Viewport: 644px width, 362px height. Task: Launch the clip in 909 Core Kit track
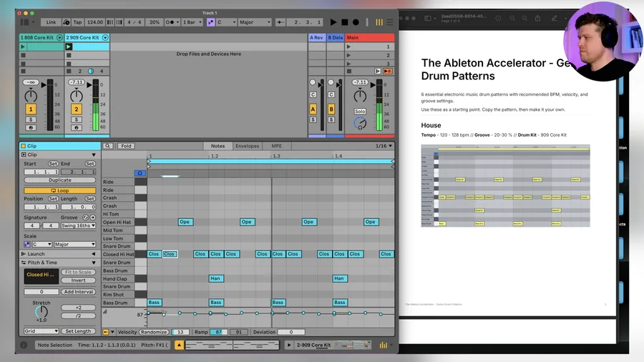tap(69, 47)
